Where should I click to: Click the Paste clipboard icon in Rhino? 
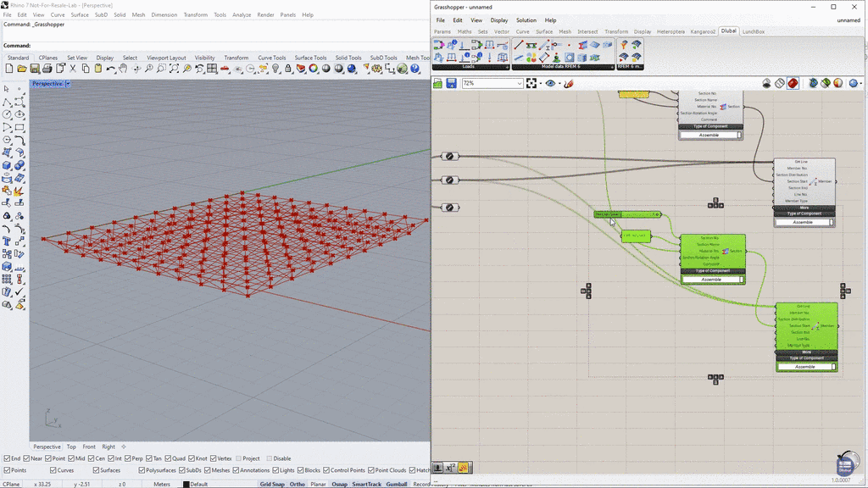click(98, 69)
